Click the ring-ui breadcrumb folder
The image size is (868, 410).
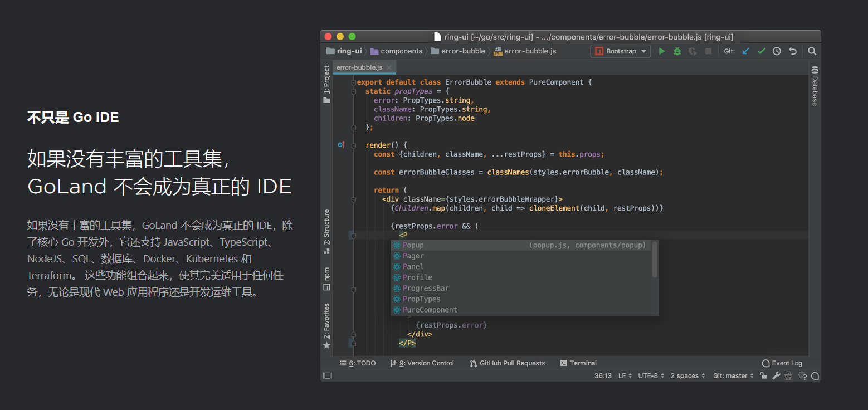coord(344,51)
